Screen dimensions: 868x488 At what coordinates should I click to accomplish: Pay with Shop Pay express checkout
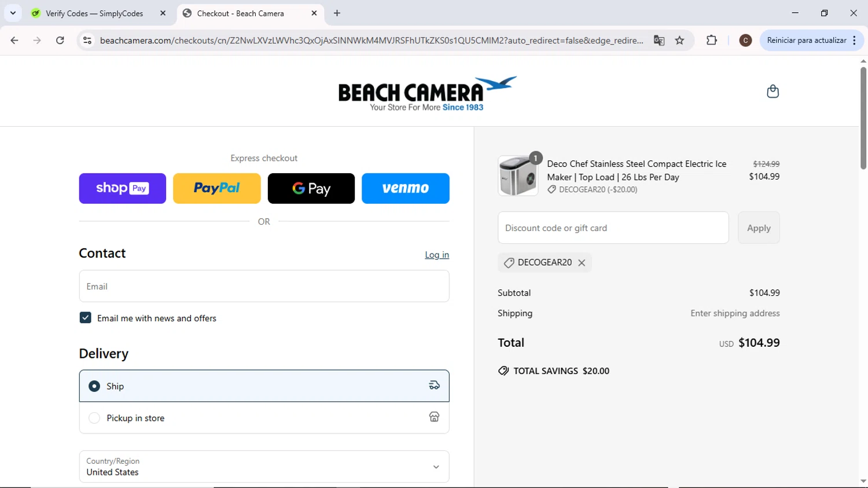click(123, 188)
